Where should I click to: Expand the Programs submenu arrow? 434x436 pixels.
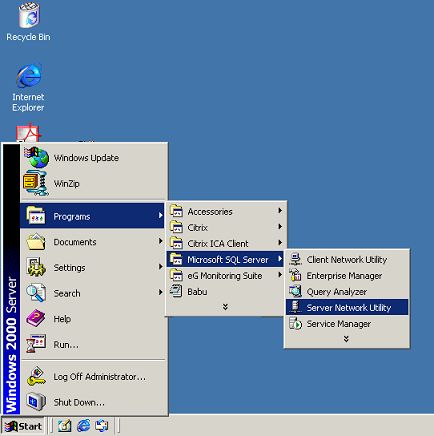[160, 215]
